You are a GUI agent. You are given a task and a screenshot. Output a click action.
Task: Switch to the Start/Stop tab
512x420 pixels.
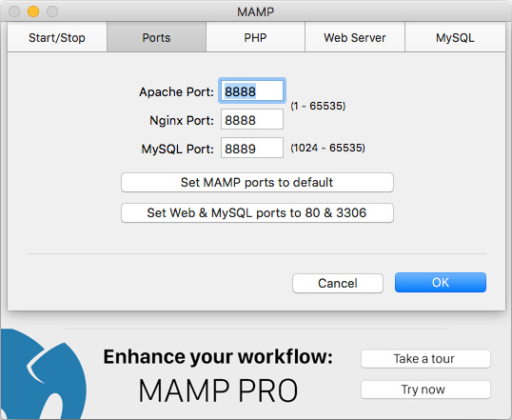pos(57,37)
